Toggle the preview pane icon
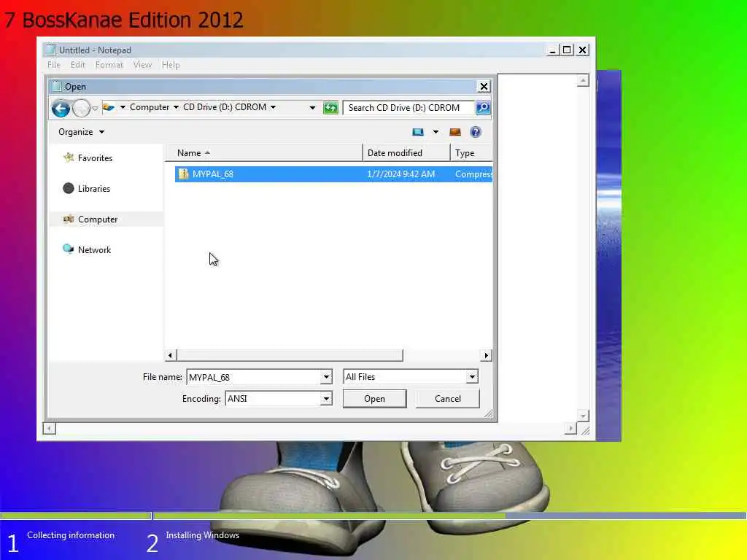Viewport: 747px width, 560px height. tap(455, 132)
